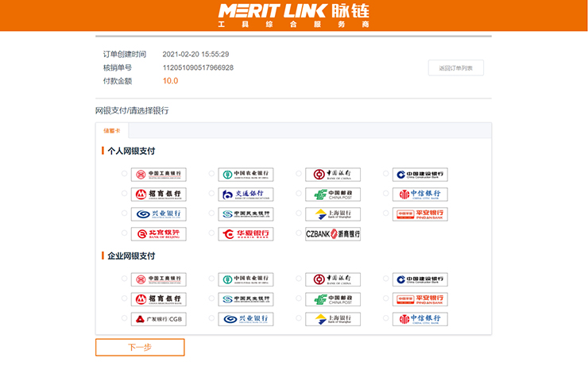Viewport: 588px width, 381px height.
Task: Click Agricultural Bank of China logo in enterprise section
Action: (x=246, y=279)
